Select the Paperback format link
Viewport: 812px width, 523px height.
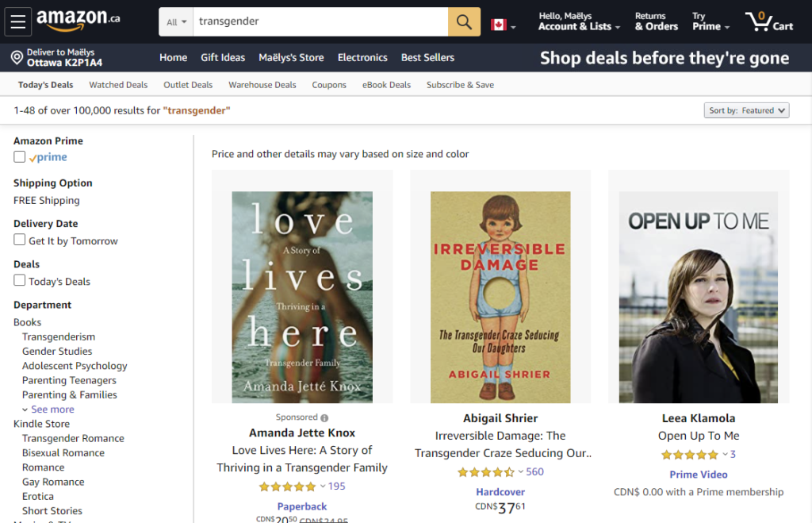pos(302,507)
